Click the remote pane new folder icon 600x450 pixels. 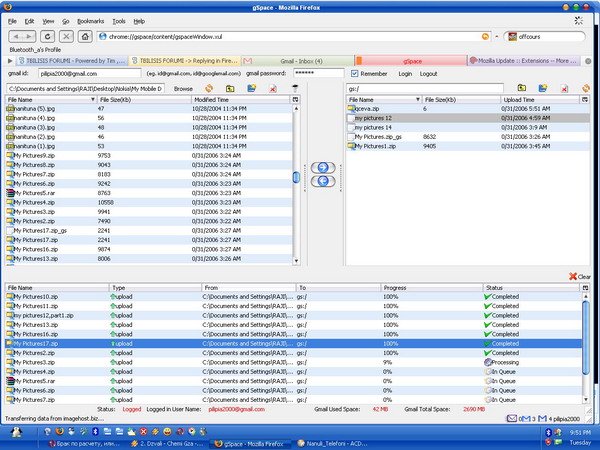pos(544,88)
